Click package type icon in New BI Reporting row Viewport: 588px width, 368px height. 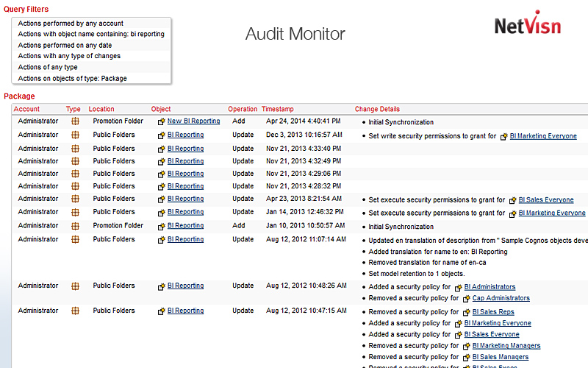pyautogui.click(x=75, y=121)
